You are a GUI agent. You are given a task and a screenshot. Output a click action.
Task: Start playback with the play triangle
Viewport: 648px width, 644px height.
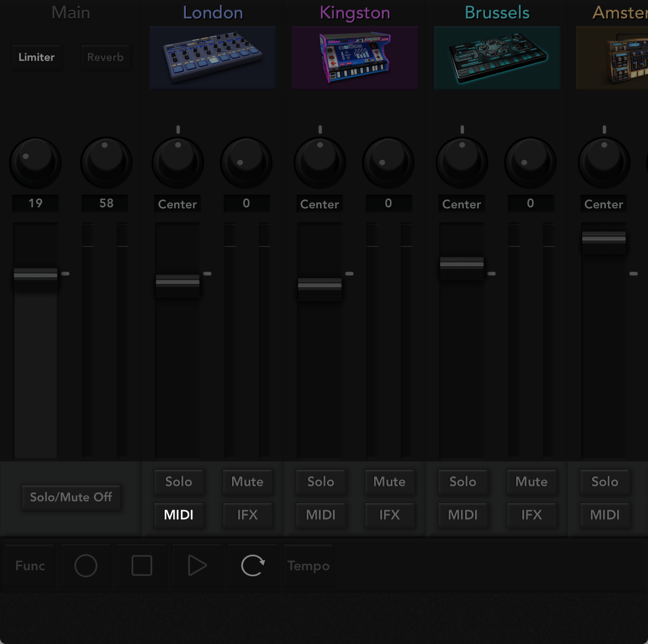tap(197, 566)
